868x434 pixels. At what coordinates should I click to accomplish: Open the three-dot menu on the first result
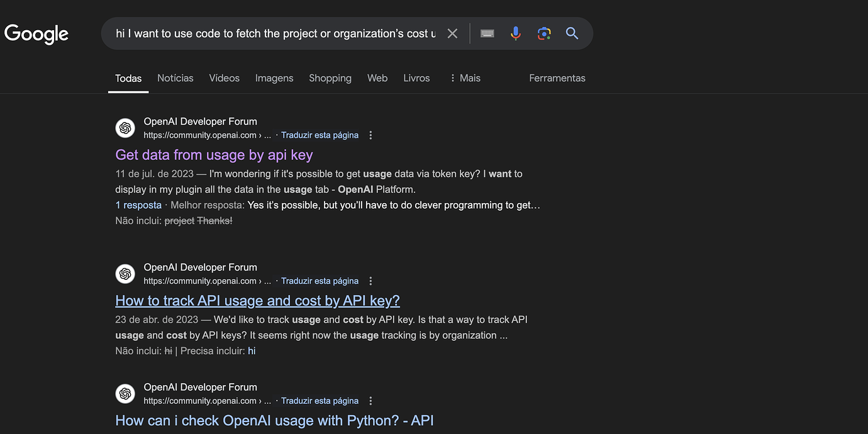[370, 135]
